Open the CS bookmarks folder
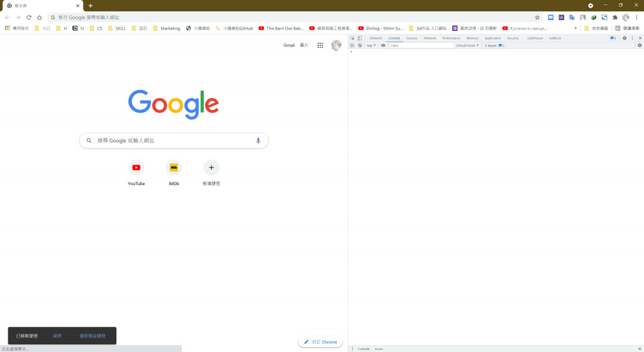 (96, 28)
